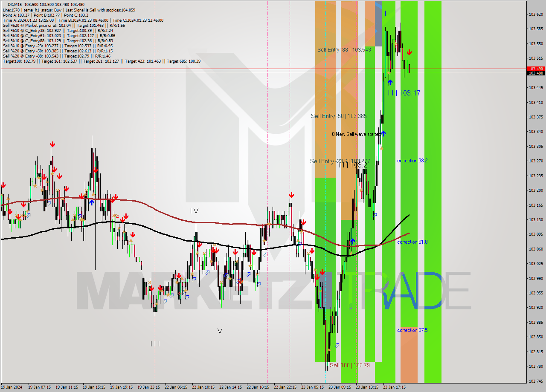Click the blue 'I I I 103.47' wave label
The height and width of the screenshot is (392, 546).
[x=404, y=93]
